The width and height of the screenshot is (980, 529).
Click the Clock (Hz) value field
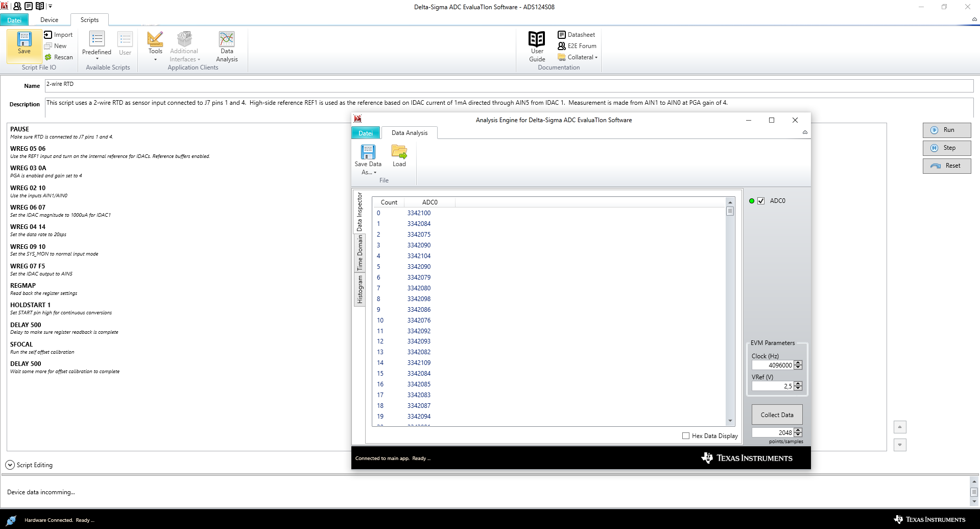point(773,365)
